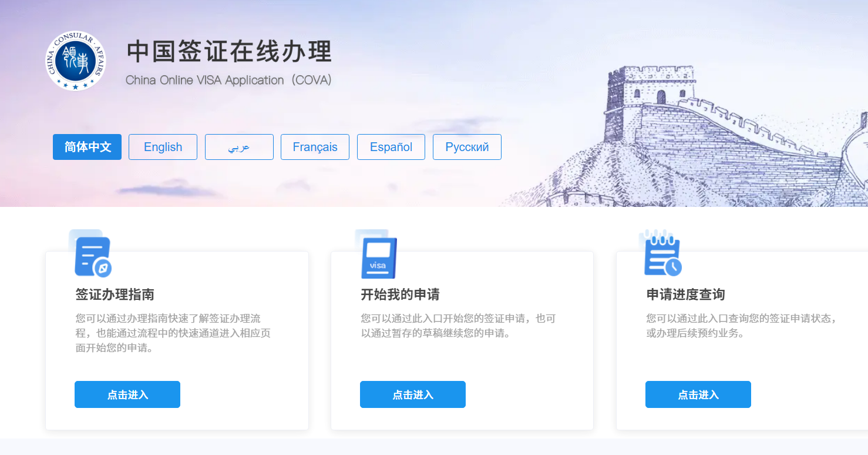This screenshot has width=868, height=455.
Task: Select Français as the language
Action: click(x=315, y=147)
